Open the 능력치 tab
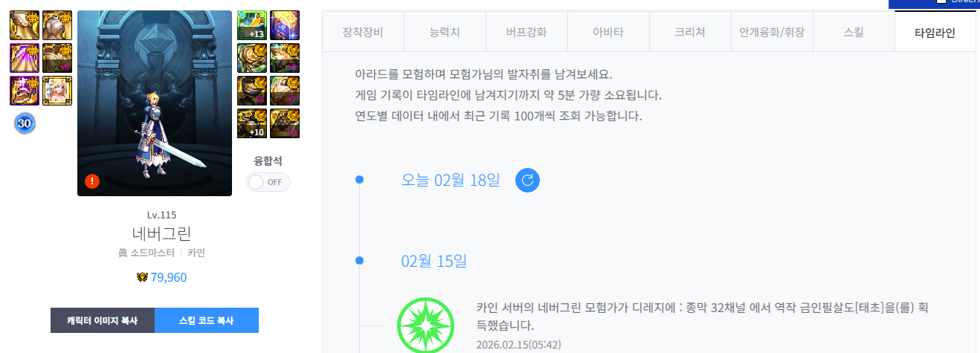 point(445,33)
